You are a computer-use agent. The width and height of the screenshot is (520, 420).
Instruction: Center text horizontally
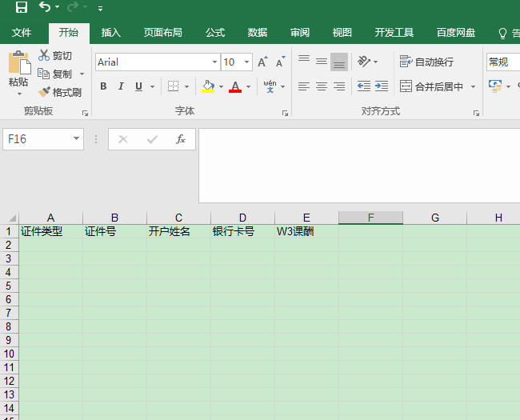322,86
